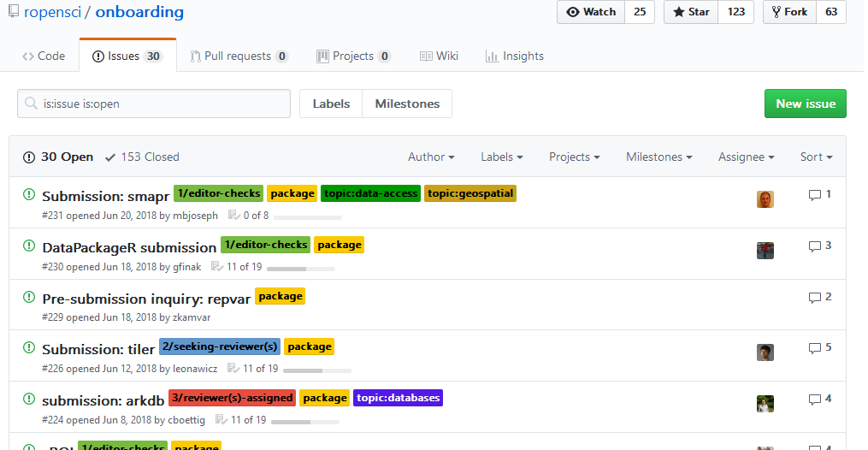Open author leonawicz's issues

195,369
